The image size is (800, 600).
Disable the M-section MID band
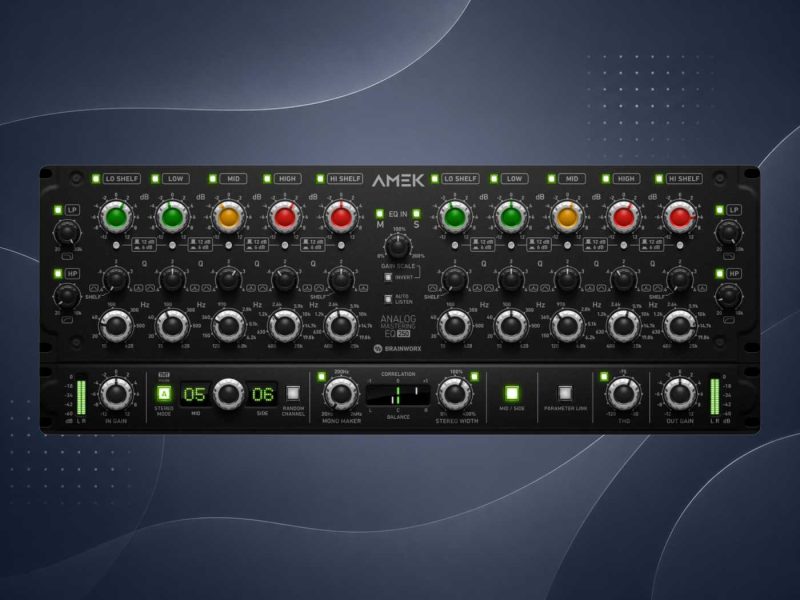(213, 179)
